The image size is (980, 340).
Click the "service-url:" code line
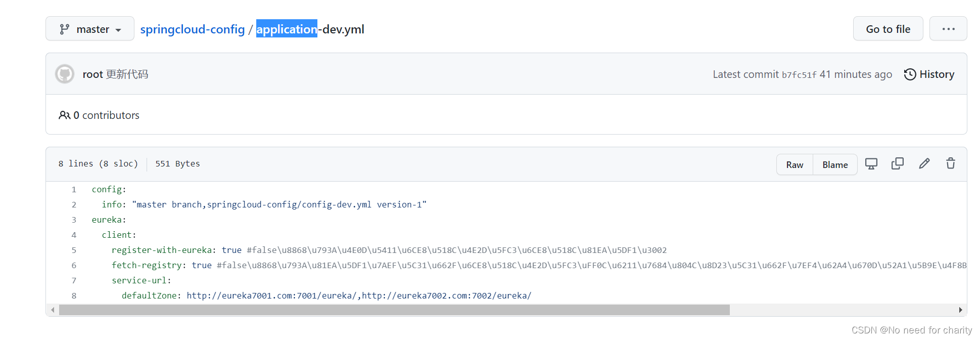[142, 280]
